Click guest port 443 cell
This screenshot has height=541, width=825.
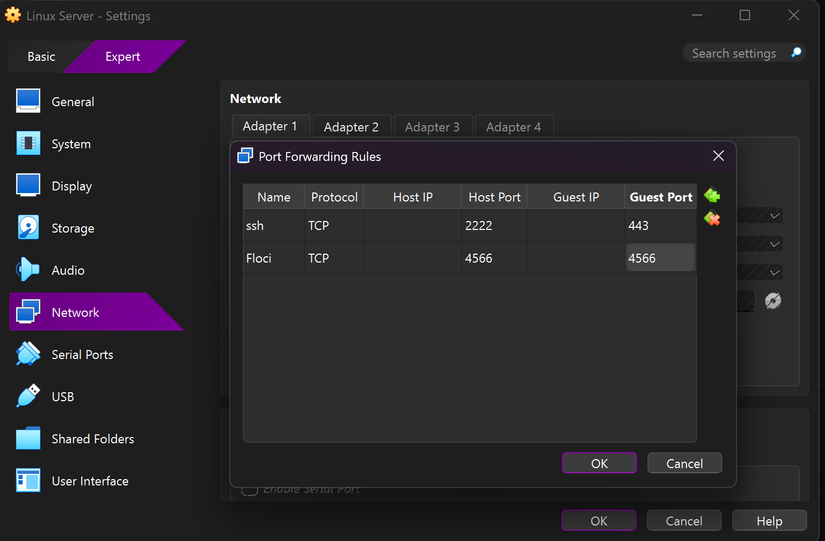[661, 225]
